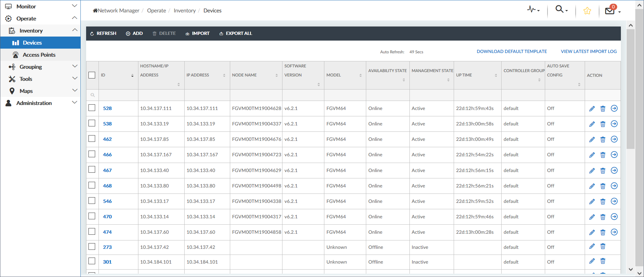The width and height of the screenshot is (644, 277).
Task: Edit device 528 with pencil icon
Action: [x=592, y=109]
